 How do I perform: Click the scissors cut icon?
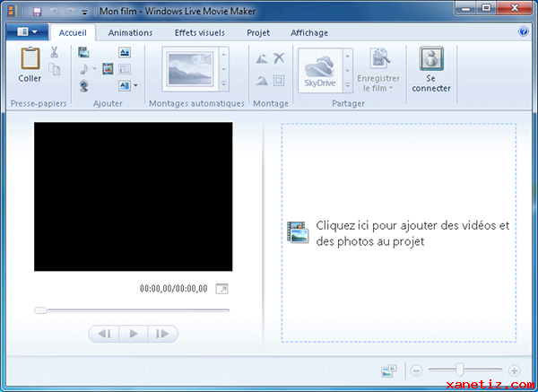pos(54,52)
